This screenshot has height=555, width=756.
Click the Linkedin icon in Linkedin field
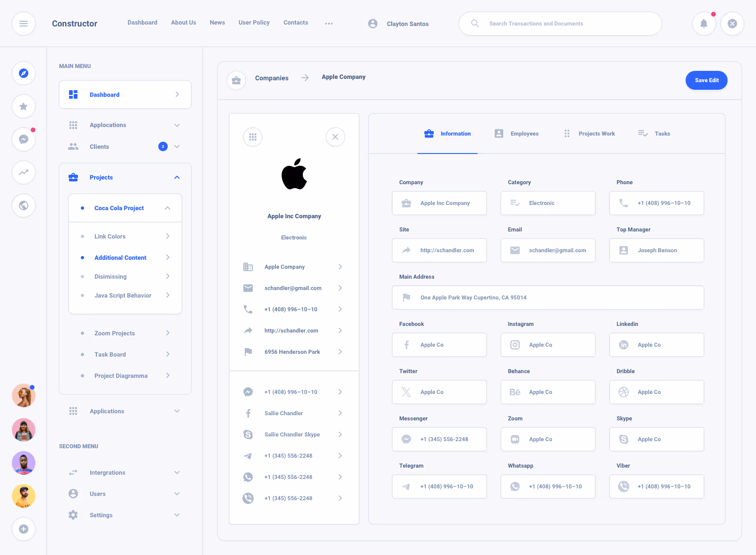pyautogui.click(x=624, y=345)
